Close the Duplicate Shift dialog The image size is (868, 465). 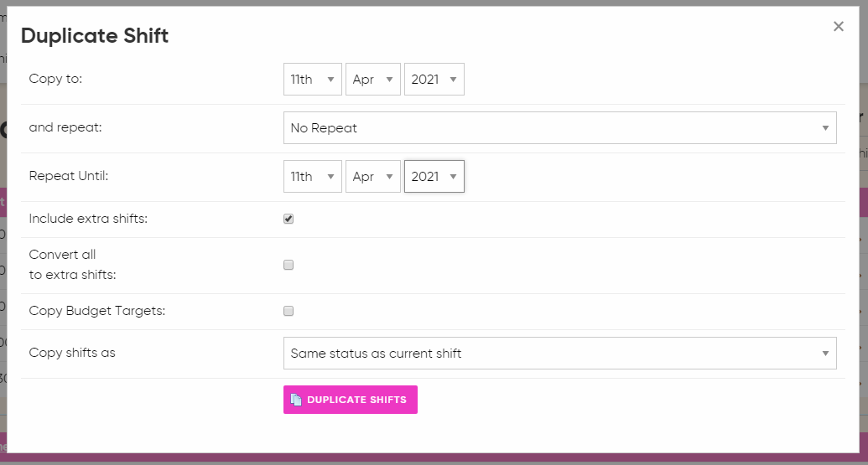pos(838,27)
